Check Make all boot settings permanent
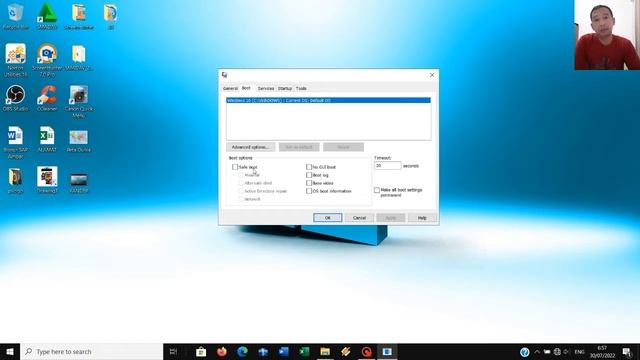This screenshot has height=360, width=640. click(x=377, y=190)
